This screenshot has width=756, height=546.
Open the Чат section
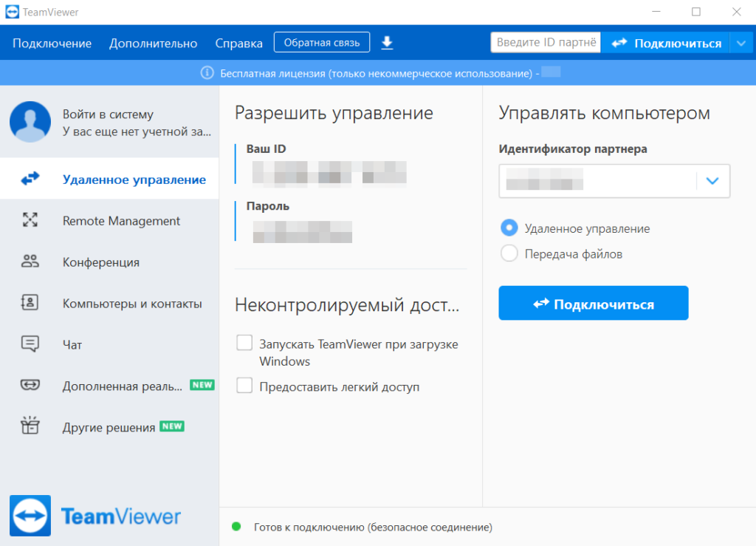click(109, 344)
